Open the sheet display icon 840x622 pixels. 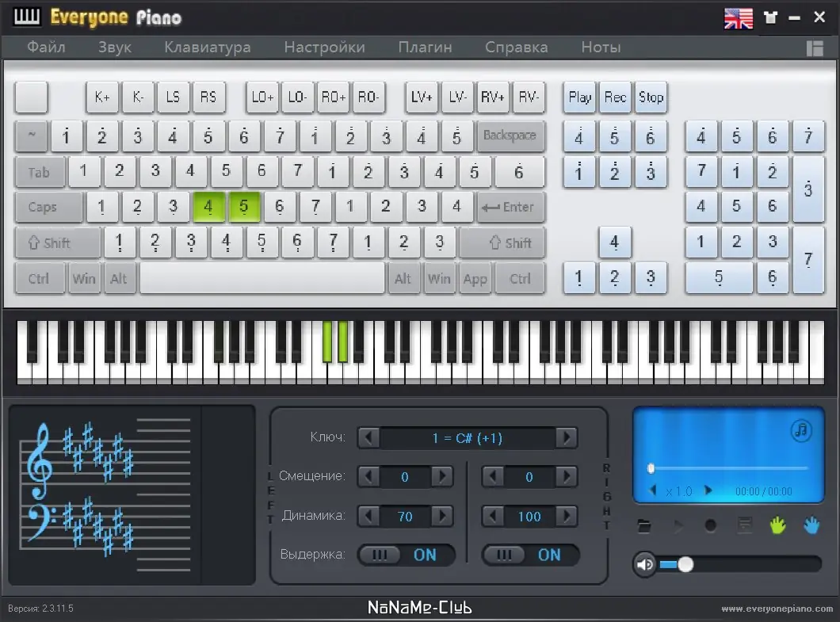tap(745, 525)
